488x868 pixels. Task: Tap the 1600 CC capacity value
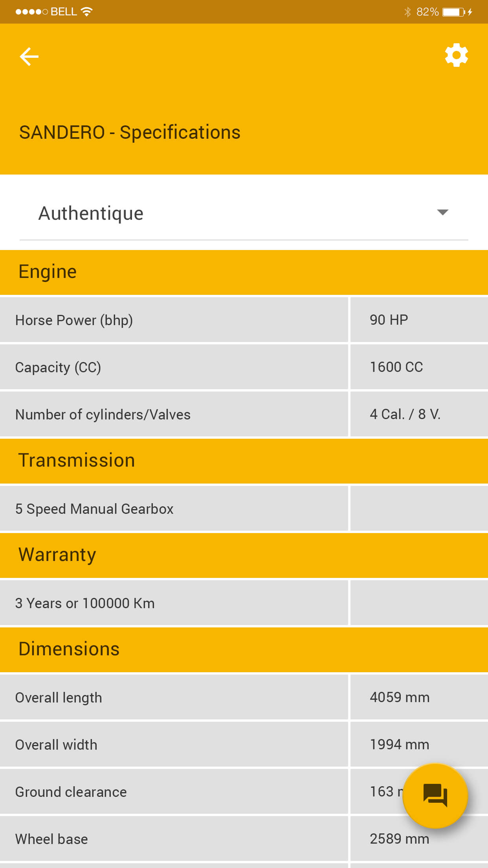[396, 367]
